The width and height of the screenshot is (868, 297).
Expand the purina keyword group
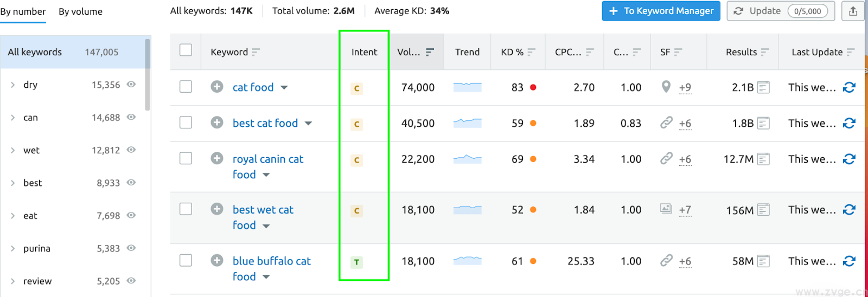click(x=13, y=249)
